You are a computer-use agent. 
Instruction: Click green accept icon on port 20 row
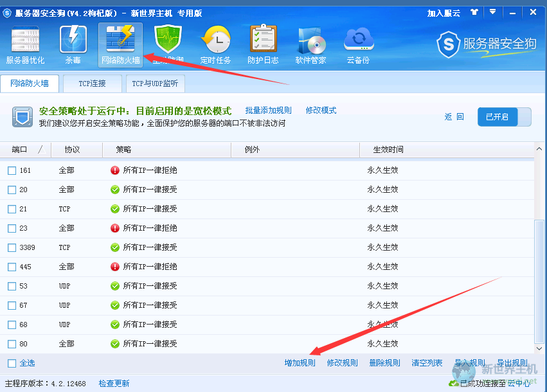tap(115, 190)
